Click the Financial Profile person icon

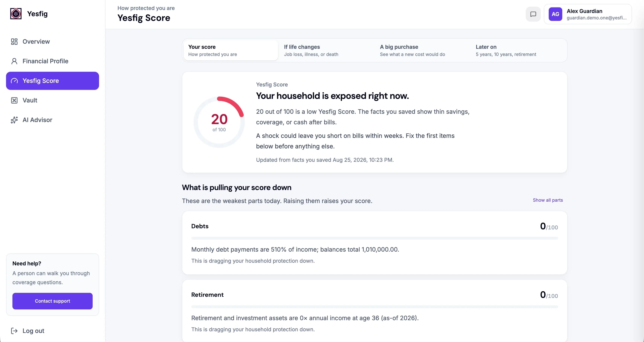point(14,61)
